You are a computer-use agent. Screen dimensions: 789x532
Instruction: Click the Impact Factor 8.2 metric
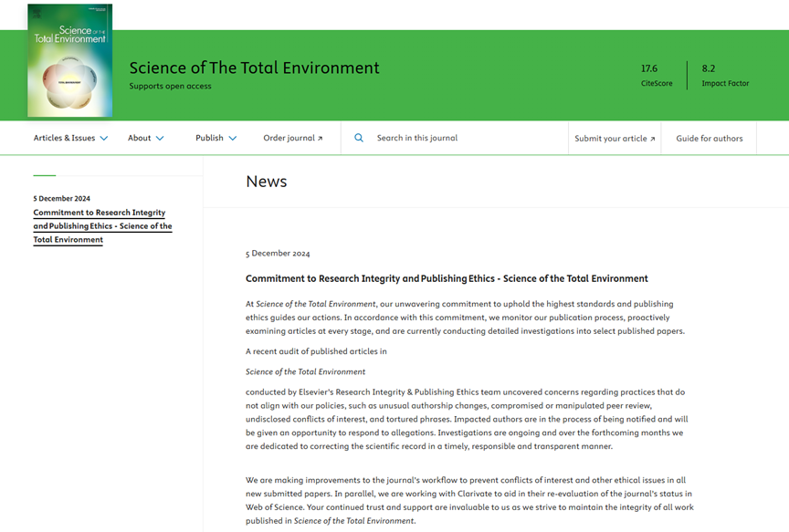[x=724, y=76]
